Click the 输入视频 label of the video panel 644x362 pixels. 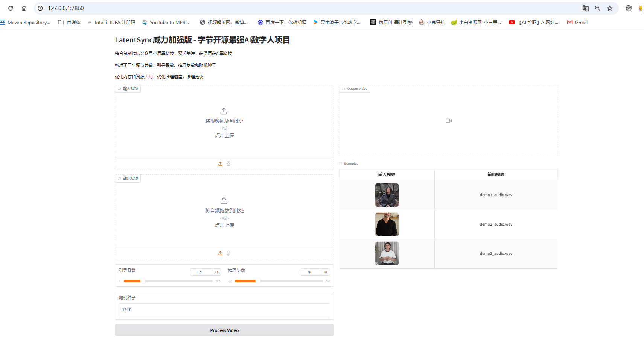click(128, 89)
